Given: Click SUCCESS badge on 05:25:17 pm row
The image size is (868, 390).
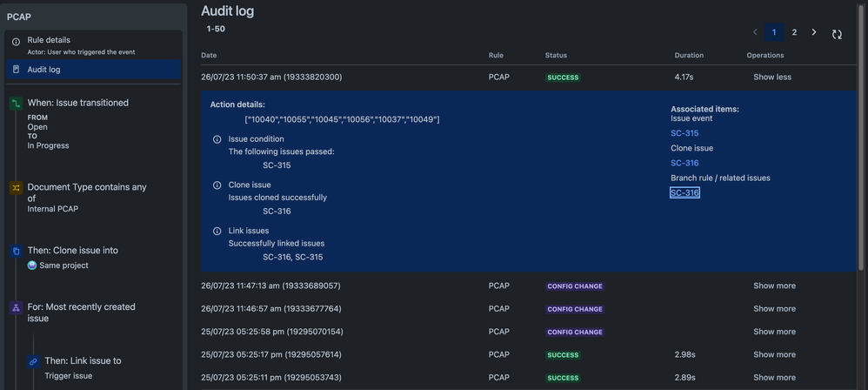Looking at the screenshot, I should tap(563, 355).
